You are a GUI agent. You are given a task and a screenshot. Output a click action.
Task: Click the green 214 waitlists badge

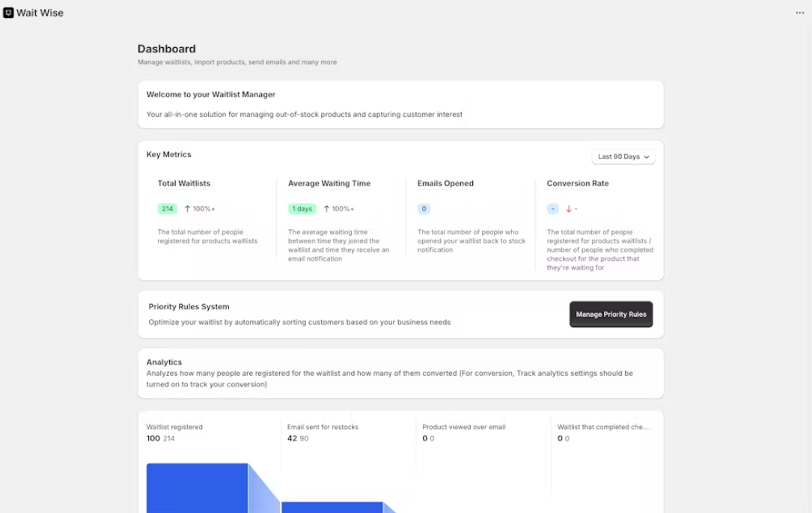tap(168, 209)
